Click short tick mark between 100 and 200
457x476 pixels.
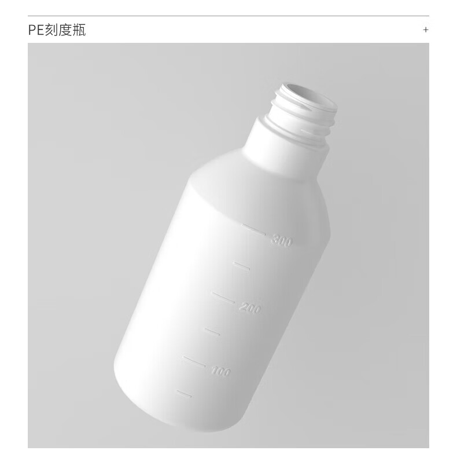(212, 332)
